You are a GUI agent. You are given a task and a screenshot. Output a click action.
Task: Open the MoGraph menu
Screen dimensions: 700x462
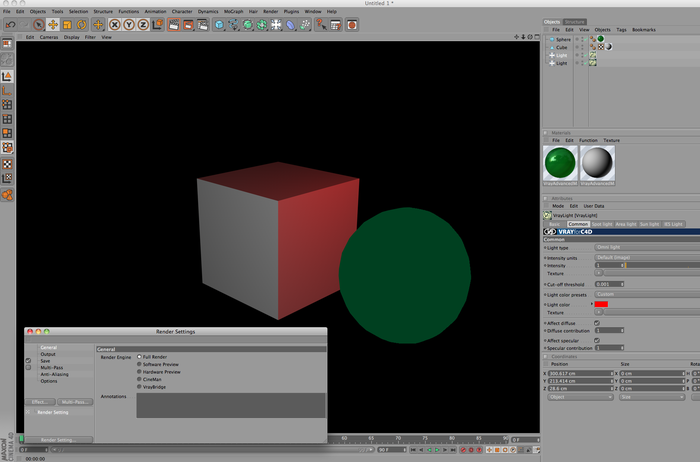point(233,12)
